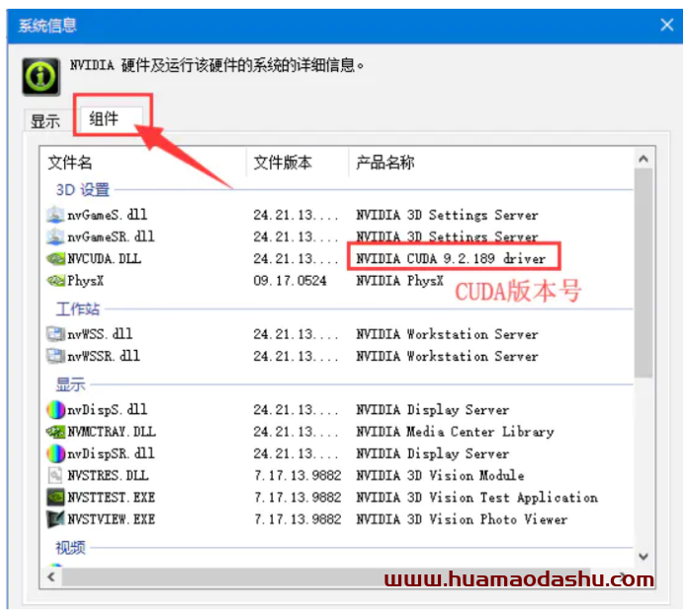Viewport: 684px width, 616px height.
Task: Click the NVCUDA.DLL NVIDIA icon
Action: 55,259
